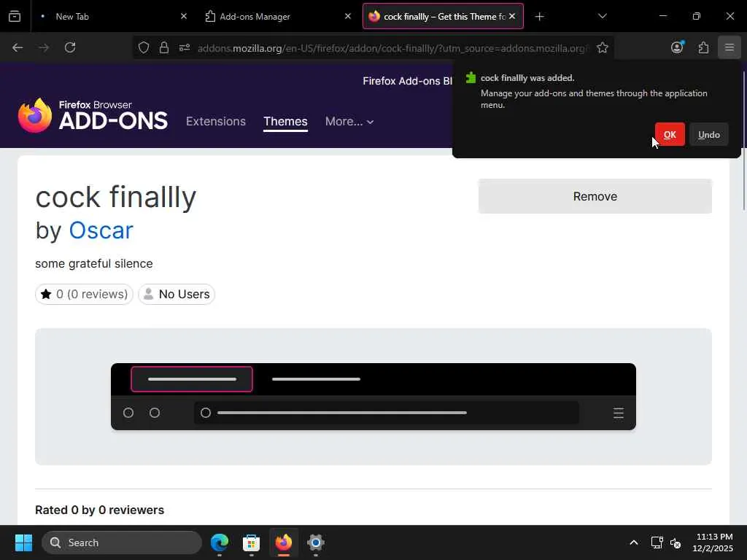Click the theme preview image
This screenshot has height=560, width=747.
(x=373, y=397)
